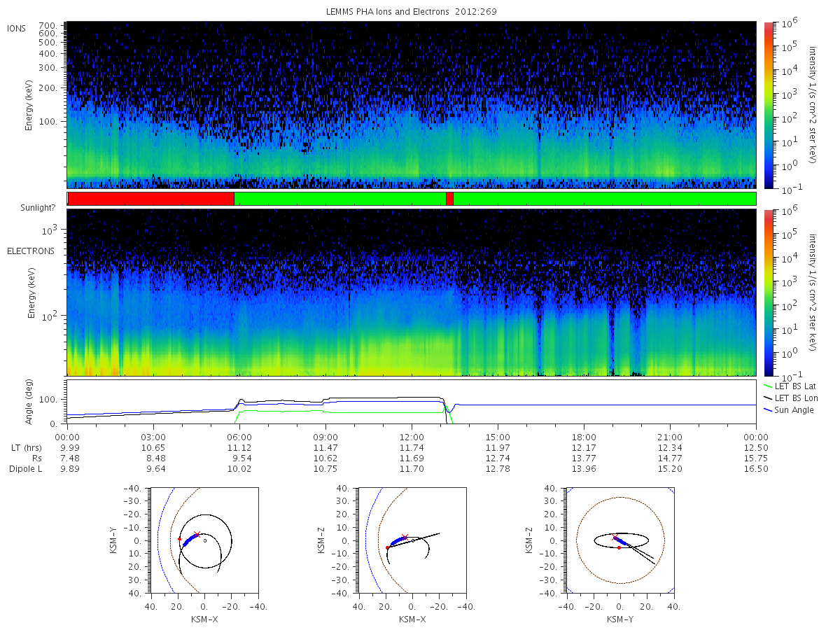Select the ELECTRONS panel label
Screen dimensions: 840x630
point(31,251)
